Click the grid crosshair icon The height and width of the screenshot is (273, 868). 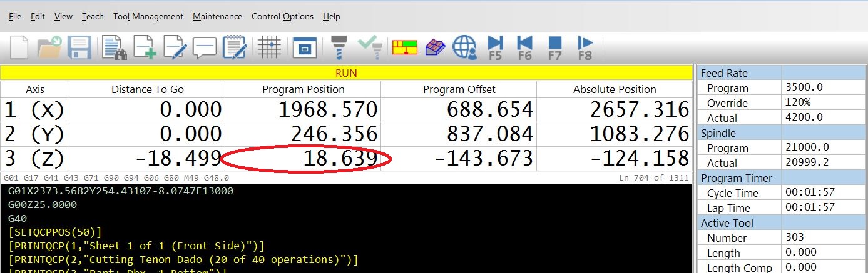269,47
